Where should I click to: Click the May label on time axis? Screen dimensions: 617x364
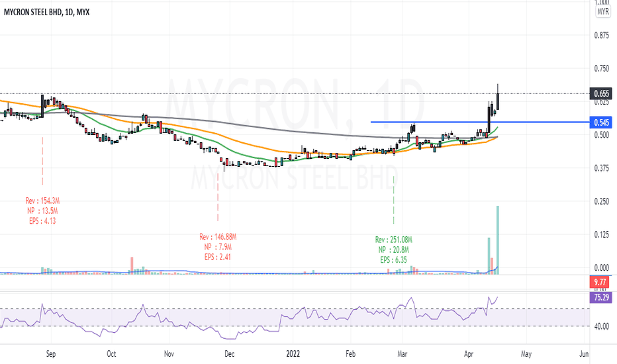(526, 354)
